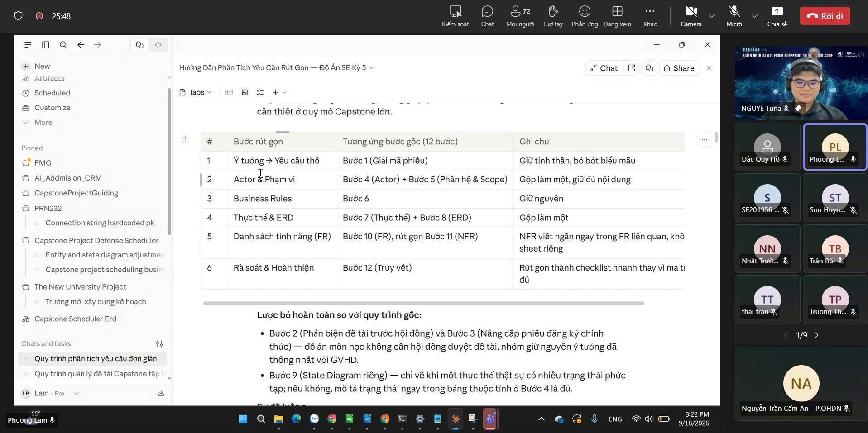The height and width of the screenshot is (433, 868).
Task: Expand the Micrô options arrow
Action: tap(755, 16)
